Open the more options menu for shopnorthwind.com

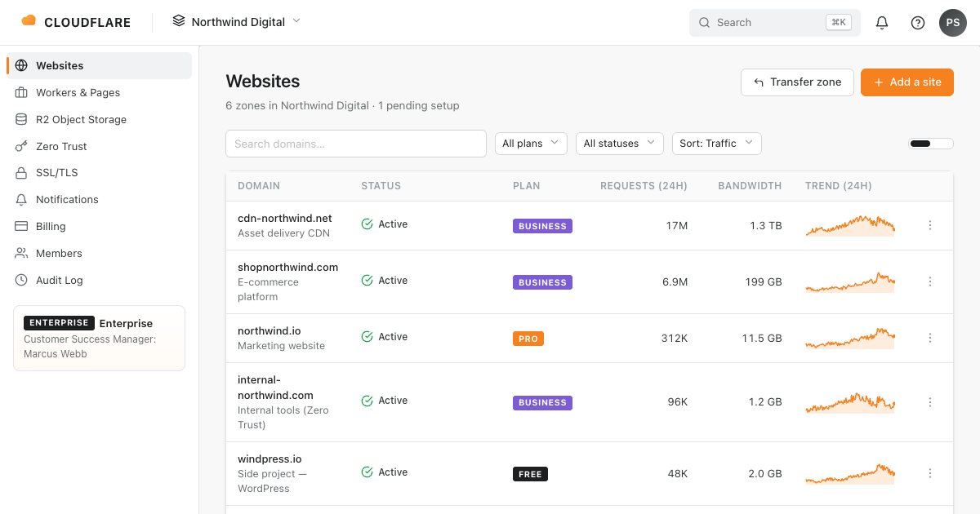(930, 281)
